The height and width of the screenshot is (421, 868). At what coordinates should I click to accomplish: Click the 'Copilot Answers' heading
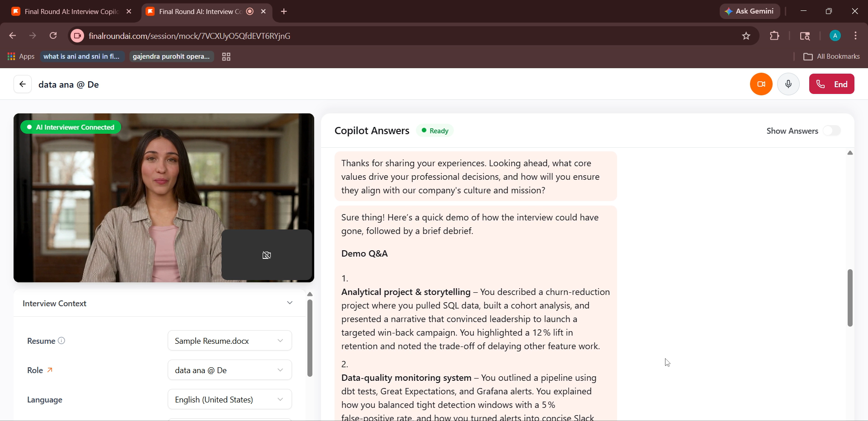pos(372,131)
